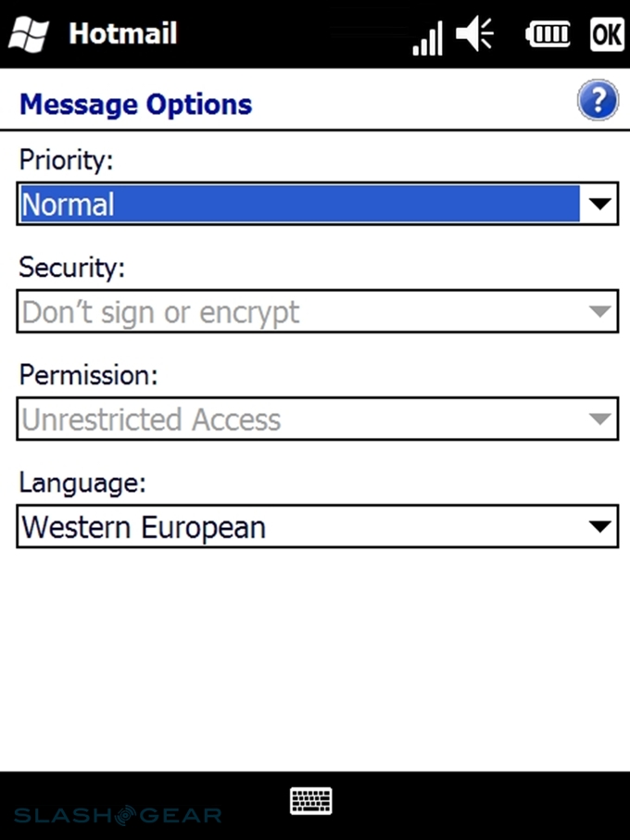Tap the signal strength indicator icon
Screen dimensions: 630x840
point(427,37)
